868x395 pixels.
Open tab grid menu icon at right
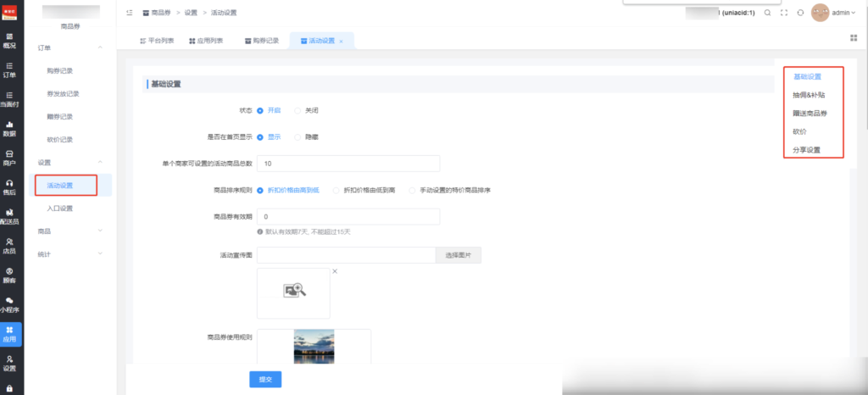(853, 37)
